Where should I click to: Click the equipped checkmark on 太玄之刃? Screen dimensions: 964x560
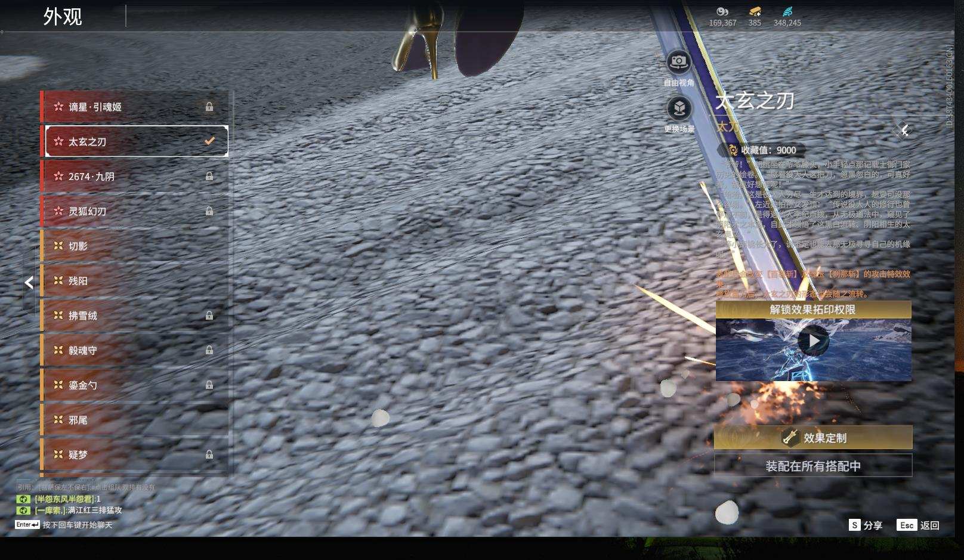(x=209, y=141)
